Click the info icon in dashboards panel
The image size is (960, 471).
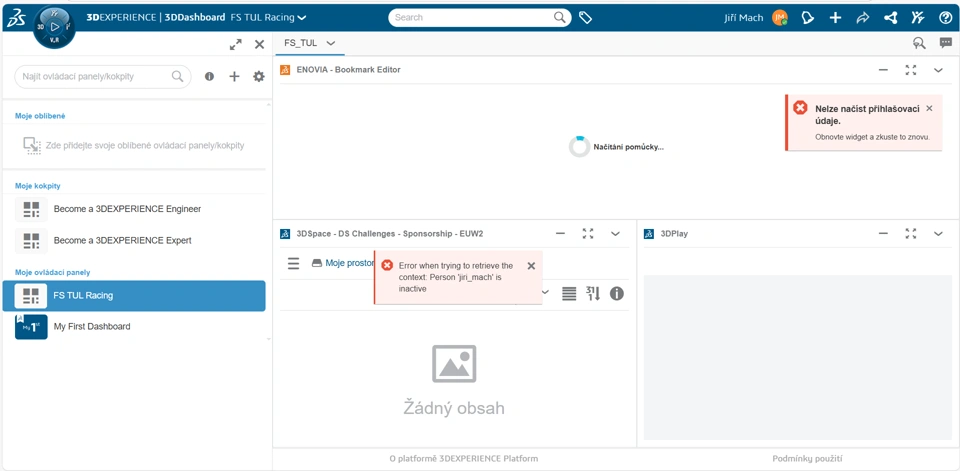pyautogui.click(x=209, y=77)
